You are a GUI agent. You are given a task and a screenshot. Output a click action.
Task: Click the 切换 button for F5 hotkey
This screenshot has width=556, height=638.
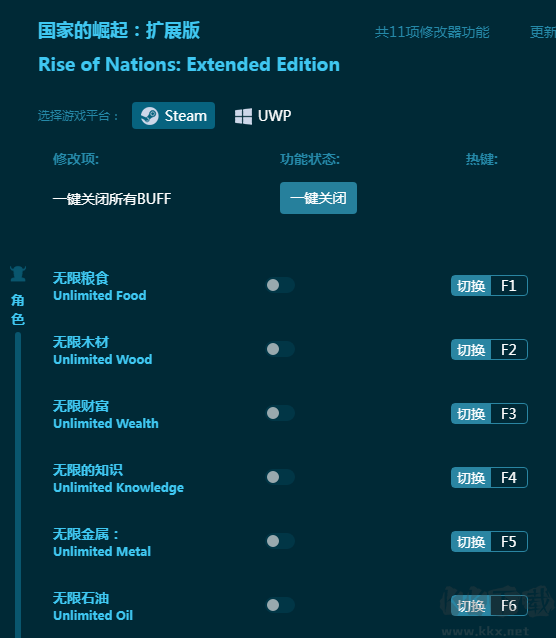coord(471,542)
